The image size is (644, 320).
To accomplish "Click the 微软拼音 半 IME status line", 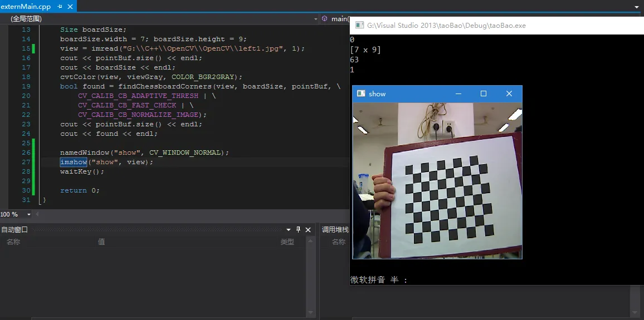I will click(379, 280).
